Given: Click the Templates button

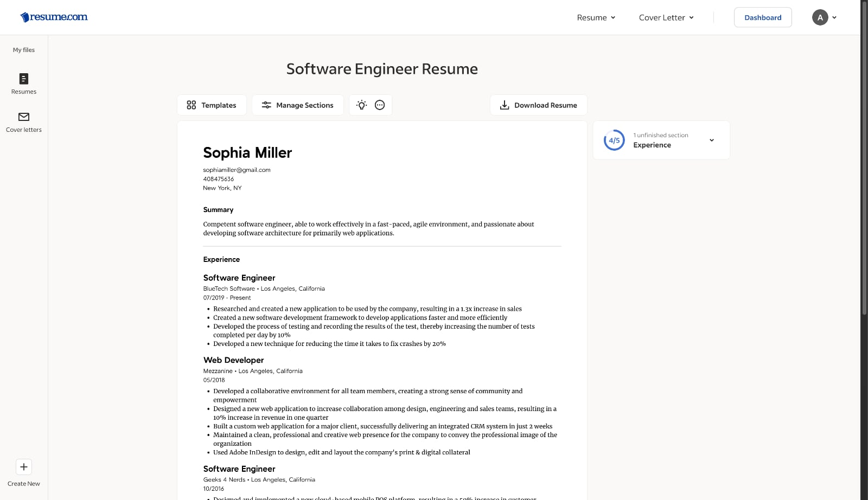Looking at the screenshot, I should click(212, 105).
